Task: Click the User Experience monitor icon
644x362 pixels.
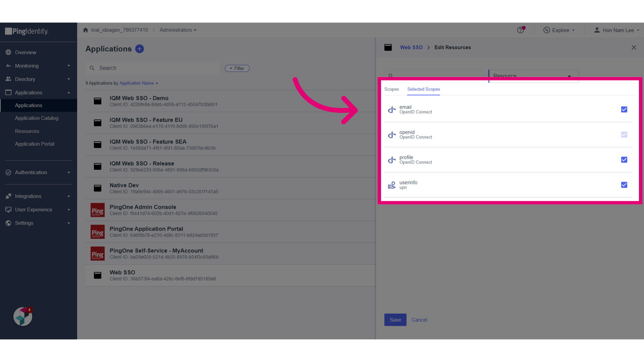Action: pyautogui.click(x=8, y=209)
